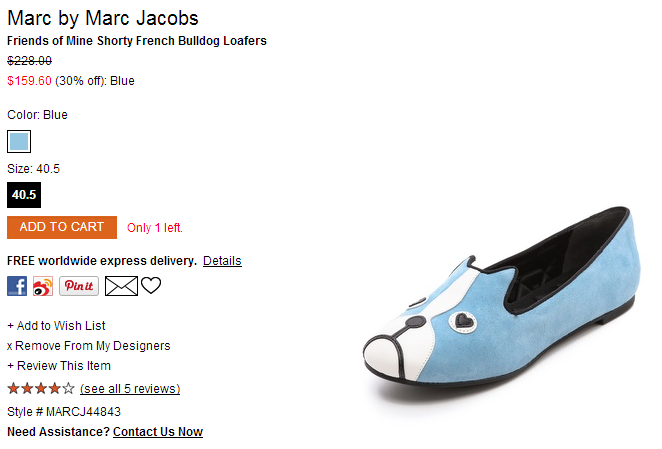Add item to Wish List
662x449 pixels.
tap(56, 326)
